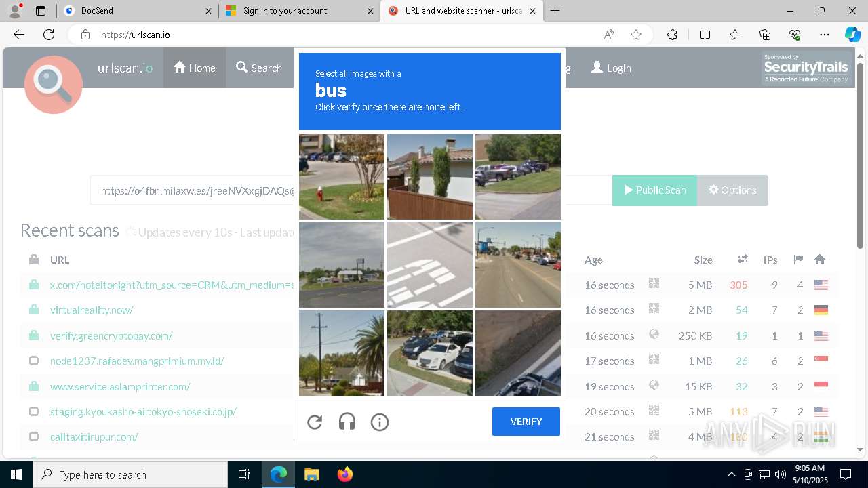Viewport: 868px width, 488px height.
Task: Open the Login menu item
Action: click(x=611, y=68)
